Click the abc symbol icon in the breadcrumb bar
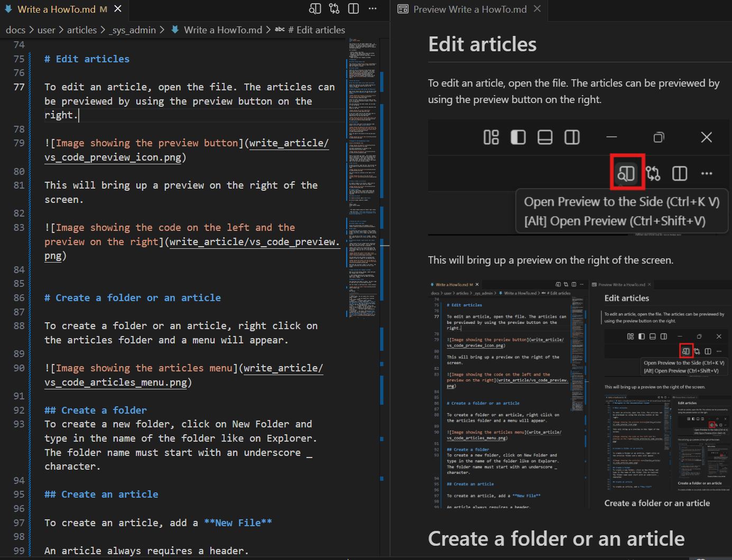This screenshot has height=560, width=732. 280,30
